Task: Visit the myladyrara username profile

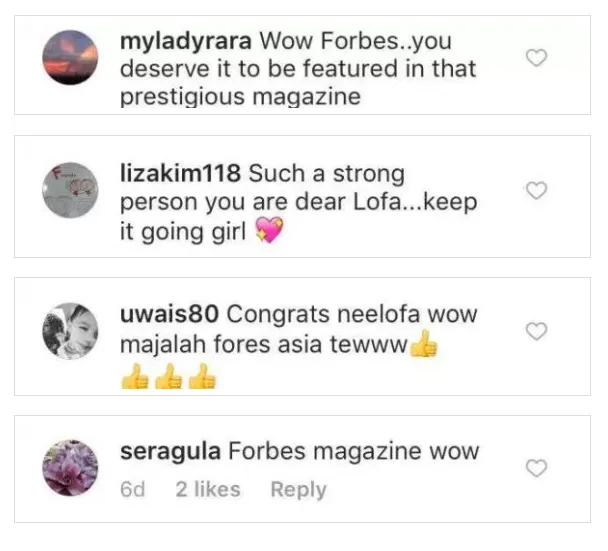Action: [186, 42]
